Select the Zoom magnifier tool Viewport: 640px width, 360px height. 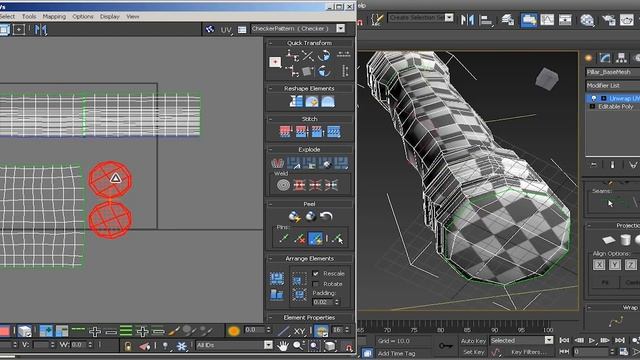click(x=298, y=346)
